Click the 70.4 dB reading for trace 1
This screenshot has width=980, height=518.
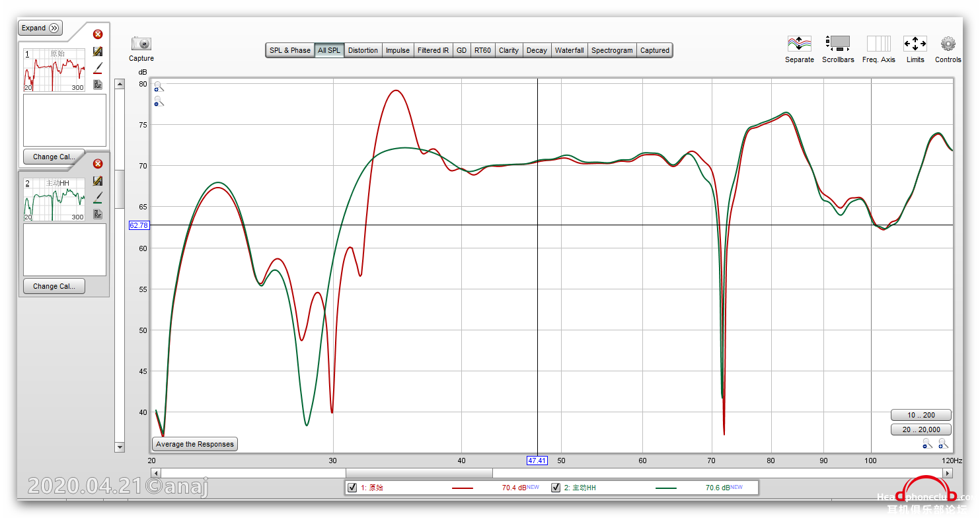[514, 488]
